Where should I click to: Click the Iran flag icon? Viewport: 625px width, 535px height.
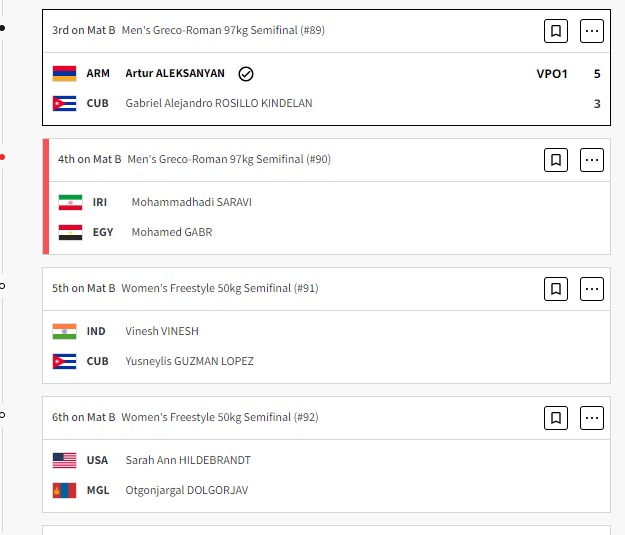coord(70,202)
